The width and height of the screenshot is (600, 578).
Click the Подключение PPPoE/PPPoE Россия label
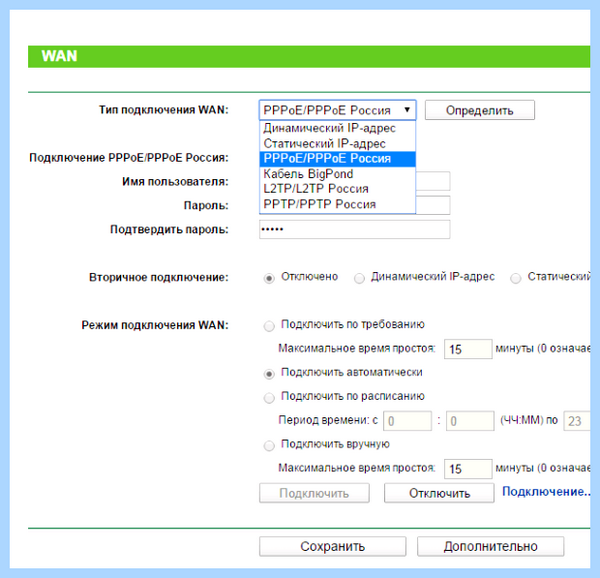point(129,158)
